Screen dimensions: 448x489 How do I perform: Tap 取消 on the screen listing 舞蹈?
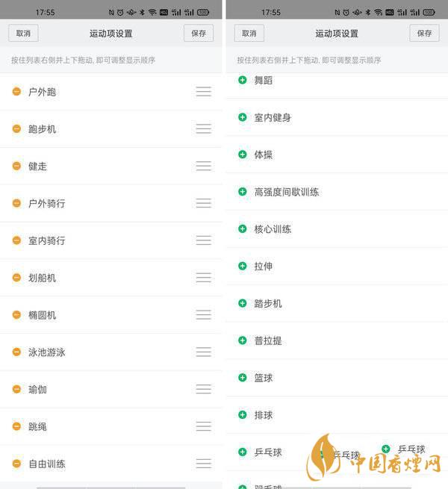[x=249, y=34]
